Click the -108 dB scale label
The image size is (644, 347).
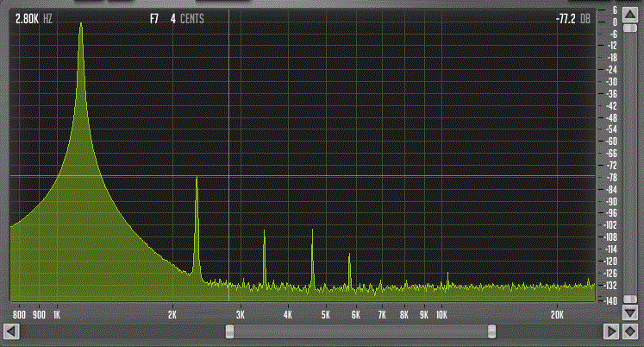click(611, 237)
